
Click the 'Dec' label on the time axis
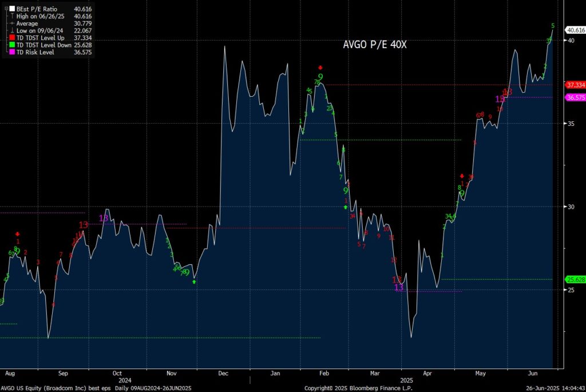[x=223, y=373]
